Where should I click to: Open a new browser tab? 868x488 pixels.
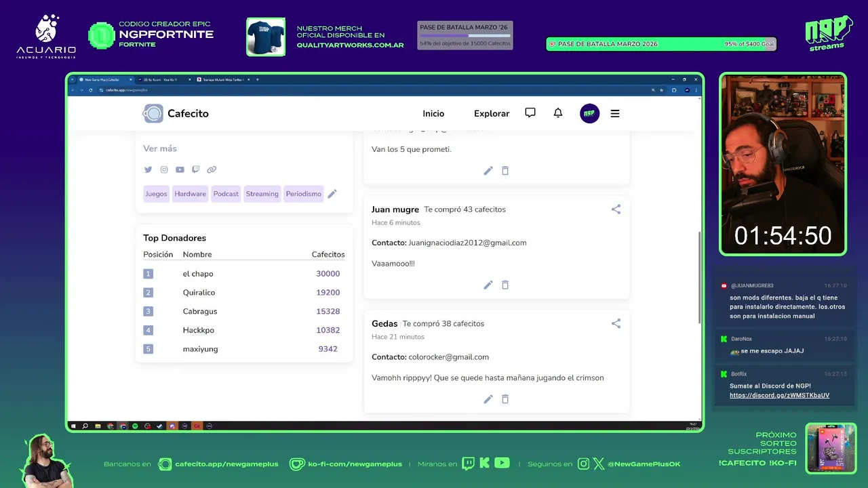click(x=258, y=79)
